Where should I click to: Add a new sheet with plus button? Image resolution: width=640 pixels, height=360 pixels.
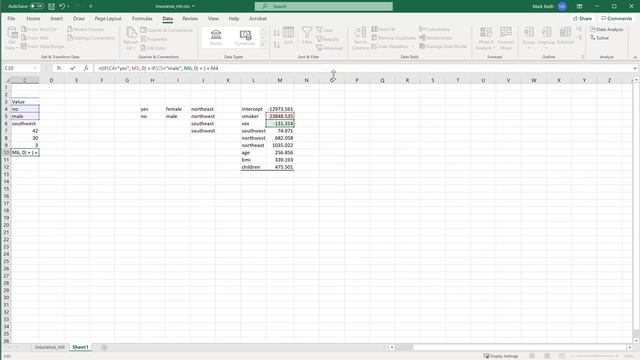coord(104,347)
